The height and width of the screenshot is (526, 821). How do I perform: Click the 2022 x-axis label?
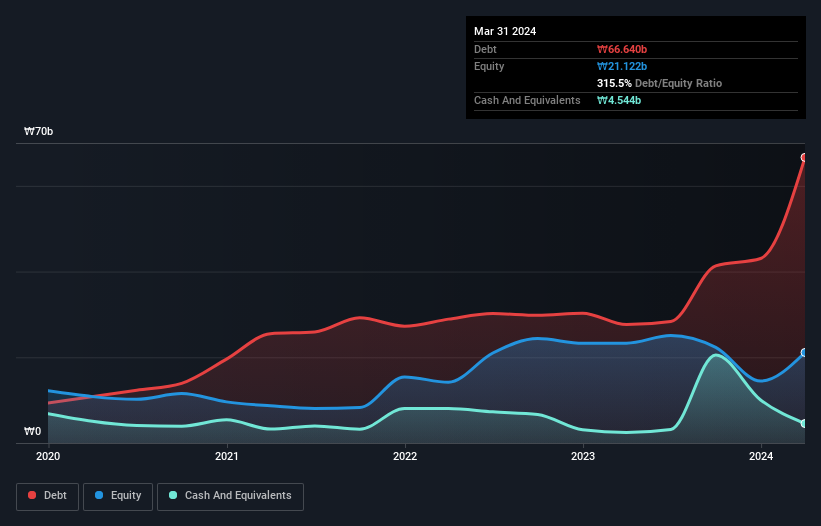[405, 456]
